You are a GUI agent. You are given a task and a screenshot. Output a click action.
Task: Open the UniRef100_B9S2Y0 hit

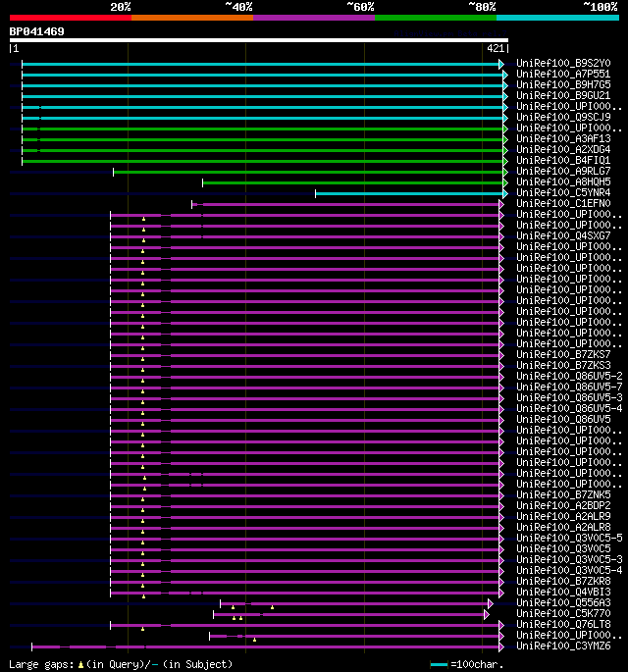(x=563, y=64)
